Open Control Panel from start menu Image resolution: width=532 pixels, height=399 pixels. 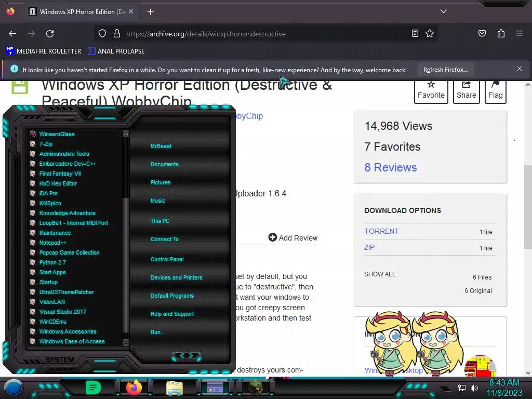(x=167, y=259)
